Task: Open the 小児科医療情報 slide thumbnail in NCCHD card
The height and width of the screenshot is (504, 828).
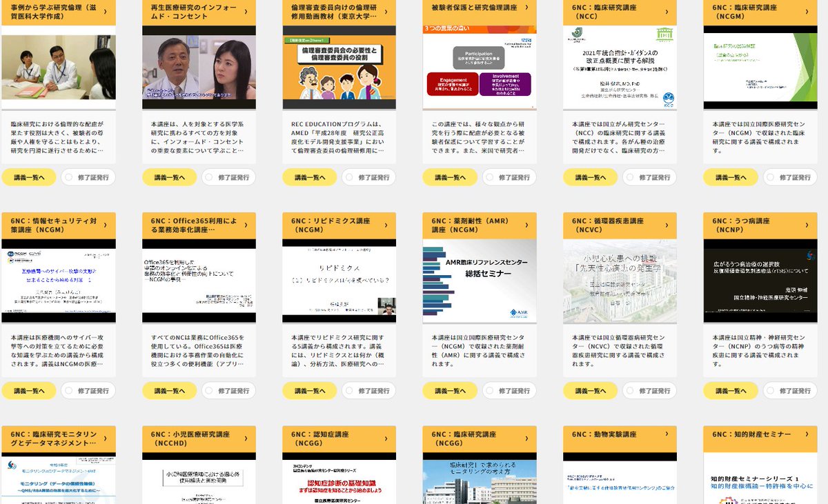Action: [199, 479]
